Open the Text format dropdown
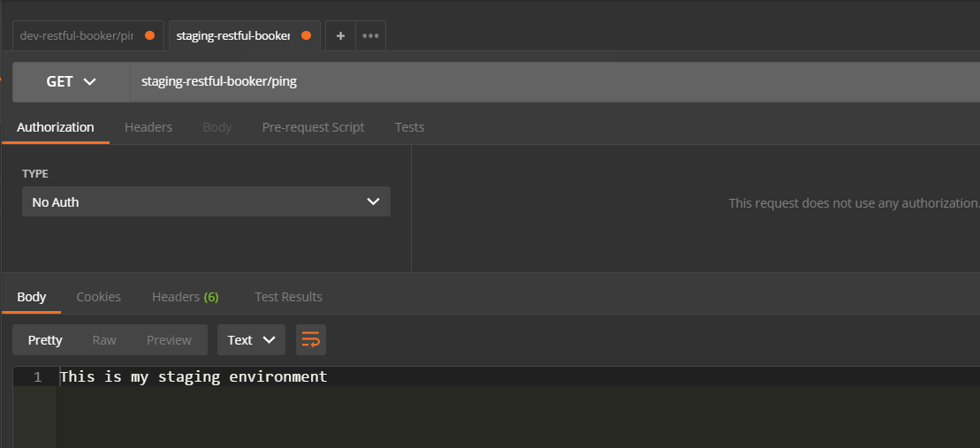Viewport: 980px width, 448px height. pos(251,339)
